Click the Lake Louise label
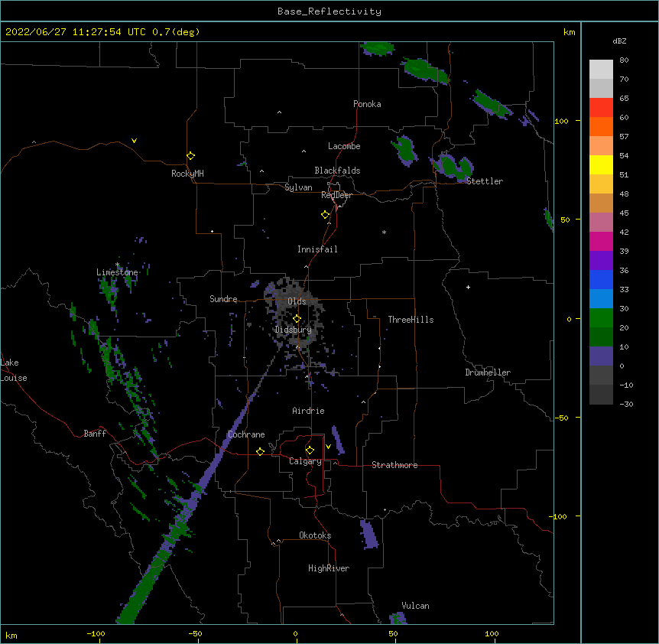 [x=14, y=370]
